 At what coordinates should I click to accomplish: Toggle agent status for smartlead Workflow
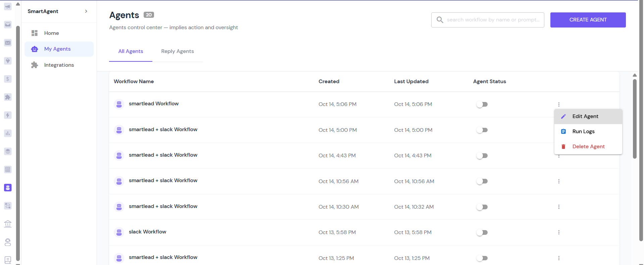click(x=482, y=104)
